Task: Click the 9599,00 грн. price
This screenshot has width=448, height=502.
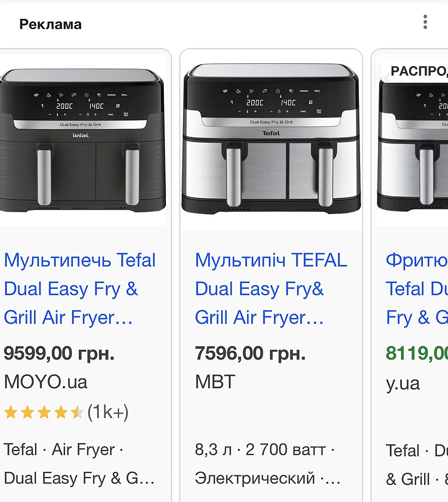Action: (x=59, y=353)
